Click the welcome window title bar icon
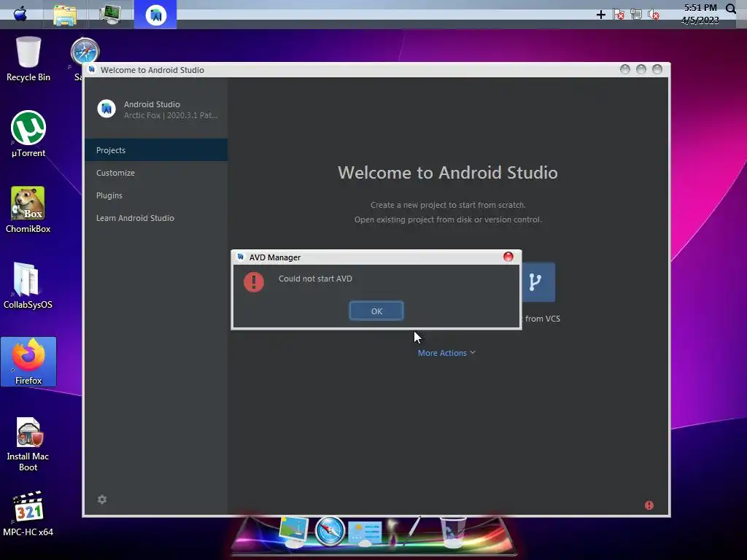Image resolution: width=747 pixels, height=560 pixels. coord(92,69)
